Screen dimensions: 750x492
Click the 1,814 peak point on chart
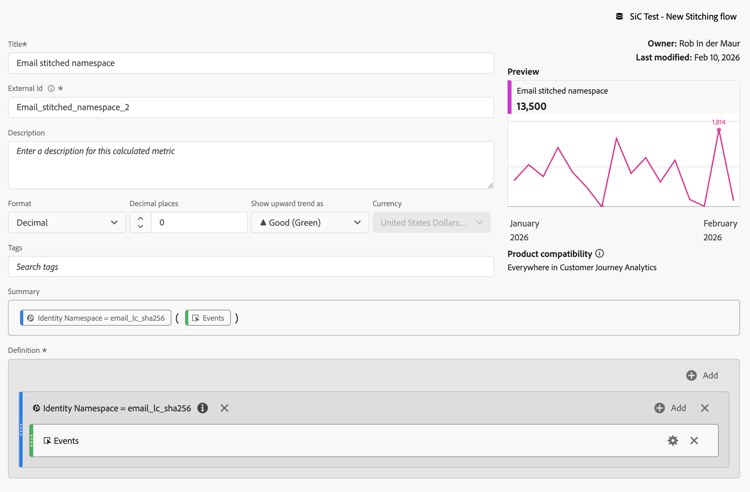(x=718, y=130)
